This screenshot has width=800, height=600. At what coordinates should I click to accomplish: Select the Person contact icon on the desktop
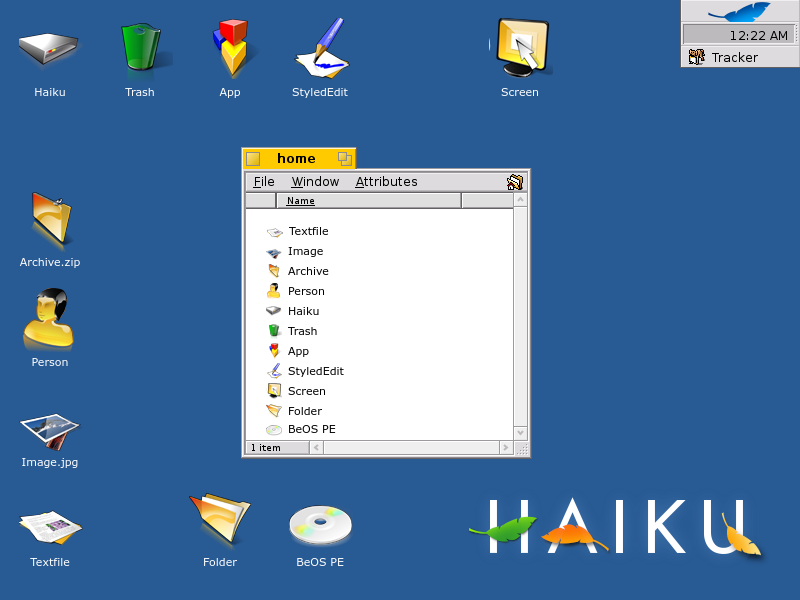coord(48,319)
